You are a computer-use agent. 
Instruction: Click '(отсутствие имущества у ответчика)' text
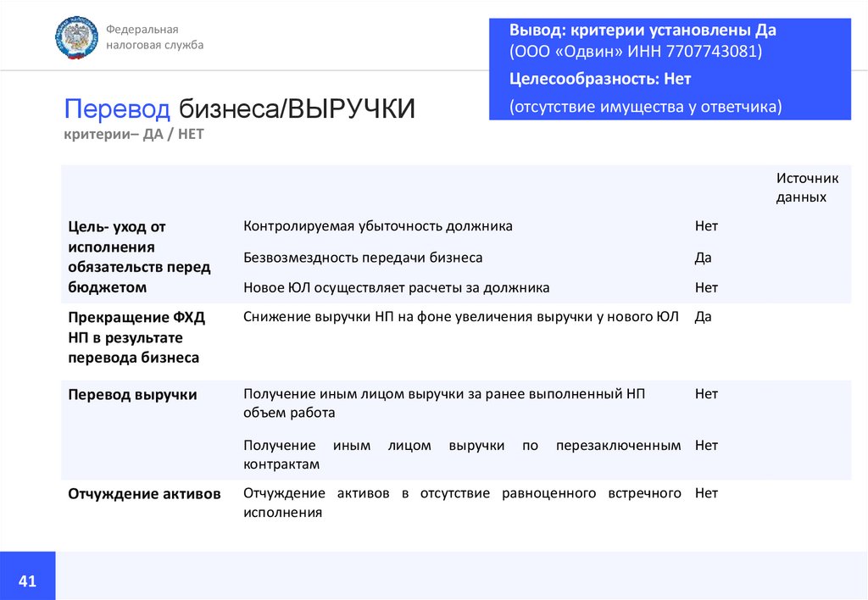645,106
